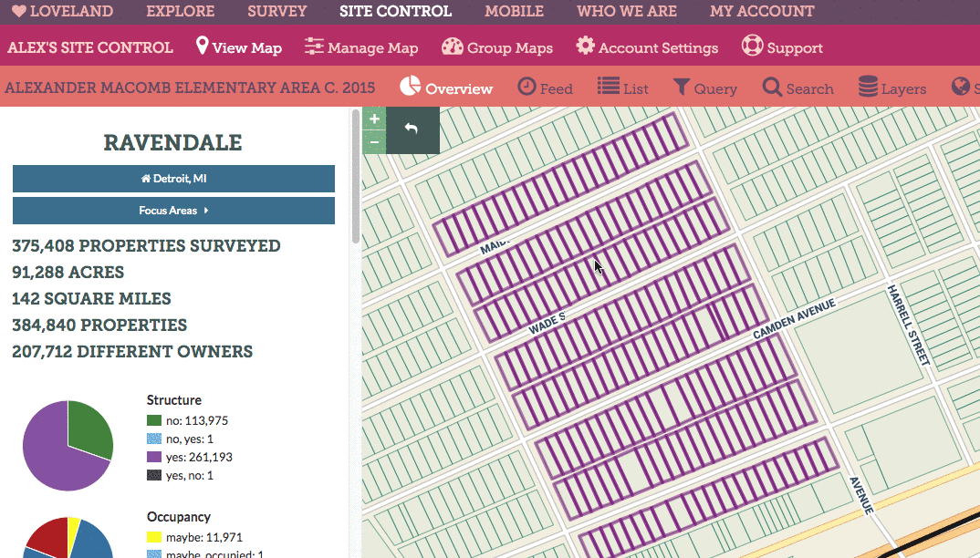The height and width of the screenshot is (558, 980).
Task: Open the Site Control menu
Action: [396, 11]
